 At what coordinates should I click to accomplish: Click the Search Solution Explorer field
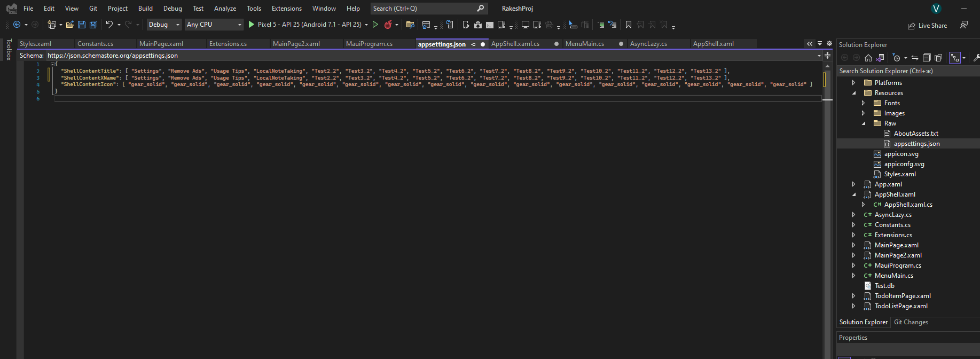pyautogui.click(x=908, y=71)
